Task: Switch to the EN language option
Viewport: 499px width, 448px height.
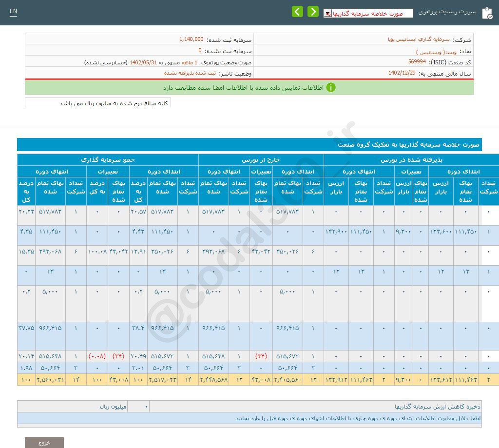Action: coord(13,11)
